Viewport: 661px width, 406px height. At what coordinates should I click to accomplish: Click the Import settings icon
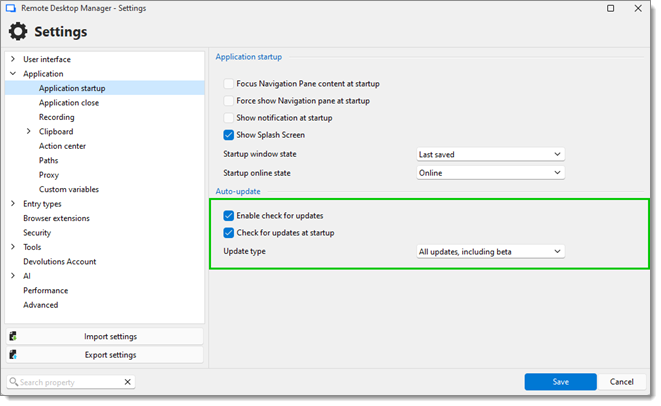point(13,336)
